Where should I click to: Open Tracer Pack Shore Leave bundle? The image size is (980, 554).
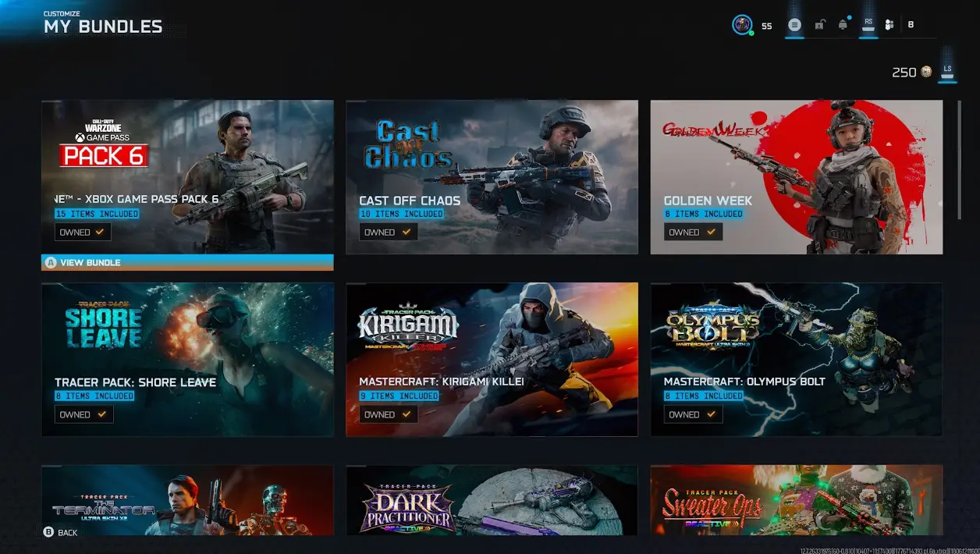tap(187, 360)
